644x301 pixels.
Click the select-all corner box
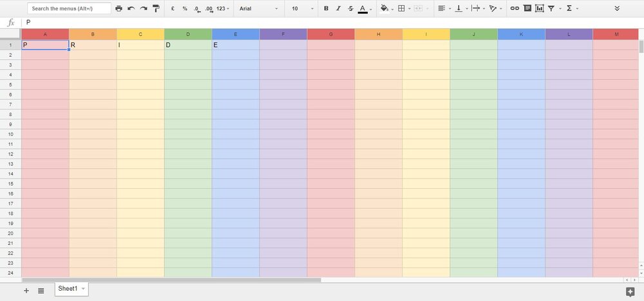[x=11, y=34]
